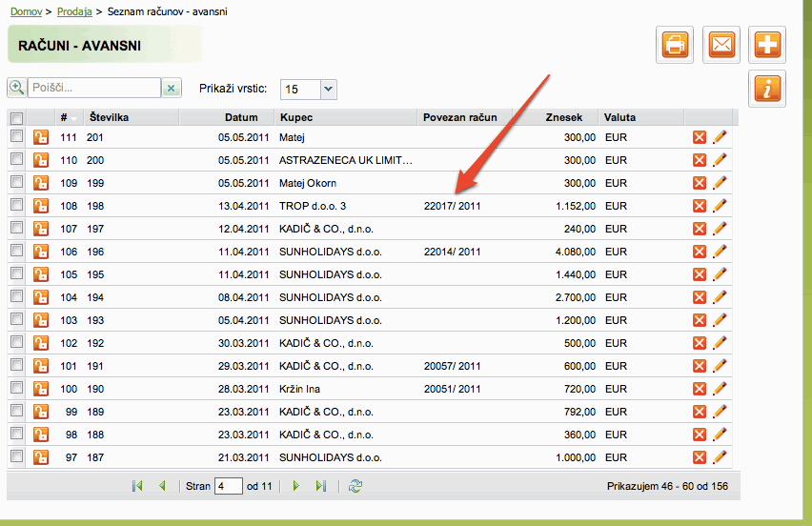This screenshot has height=526, width=812.
Task: Open Domov breadcrumb link
Action: click(26, 11)
